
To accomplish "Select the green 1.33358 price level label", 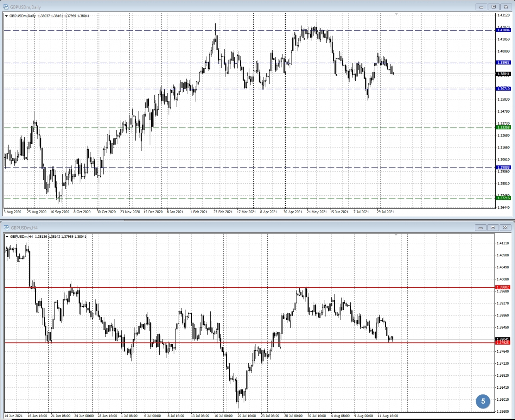I will tap(503, 127).
